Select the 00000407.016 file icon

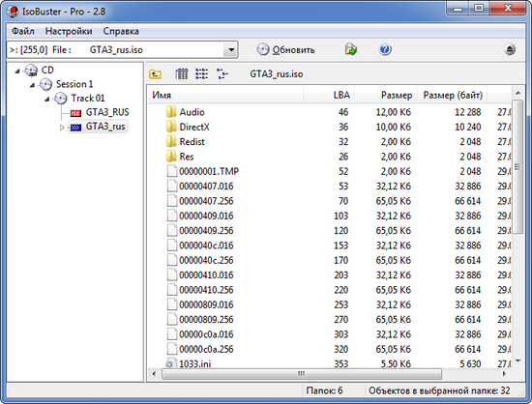172,187
